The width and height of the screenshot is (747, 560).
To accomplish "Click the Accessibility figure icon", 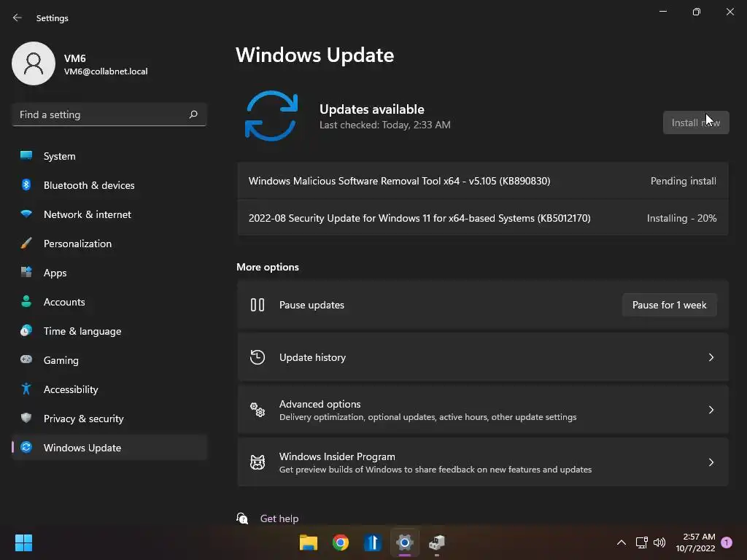I will [26, 389].
